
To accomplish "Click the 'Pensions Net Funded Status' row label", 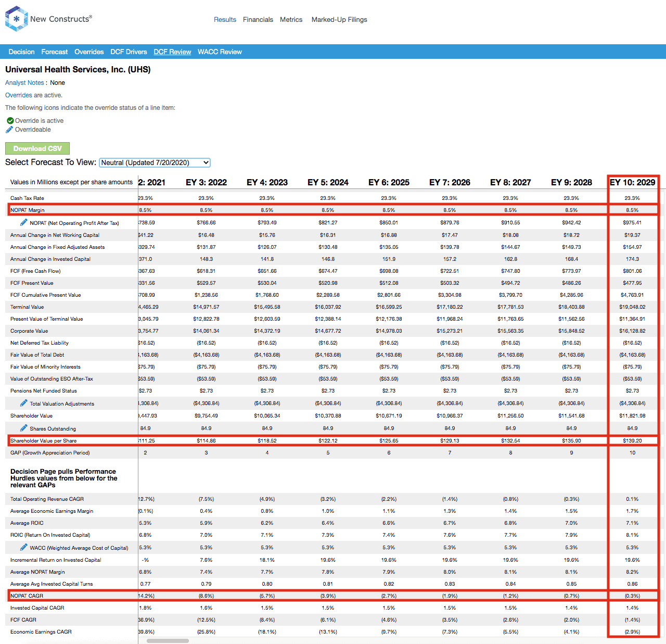I will click(44, 390).
